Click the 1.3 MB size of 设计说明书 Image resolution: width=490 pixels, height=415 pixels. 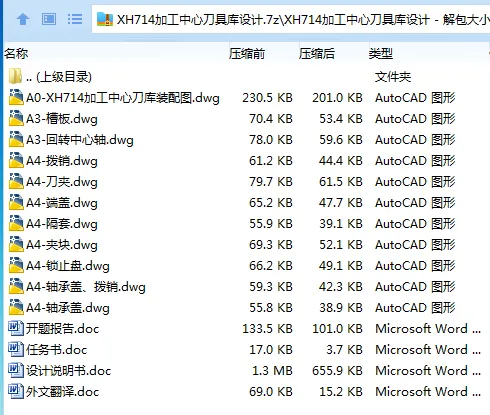[x=272, y=371]
